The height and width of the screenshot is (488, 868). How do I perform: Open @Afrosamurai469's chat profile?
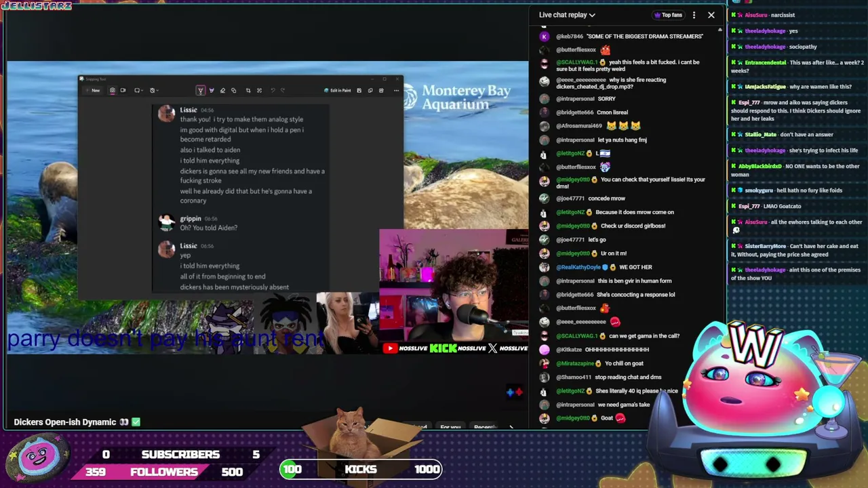tap(579, 126)
